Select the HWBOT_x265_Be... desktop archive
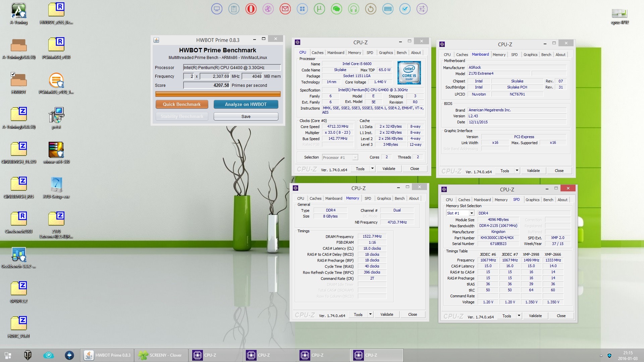Viewport: 644px width, 362px height. tap(56, 14)
